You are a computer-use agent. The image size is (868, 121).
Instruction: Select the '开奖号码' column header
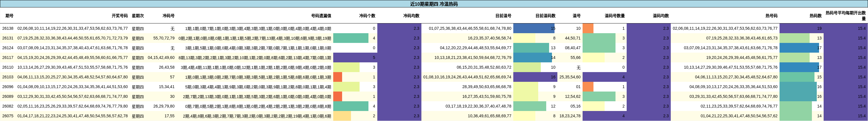[x=120, y=16]
